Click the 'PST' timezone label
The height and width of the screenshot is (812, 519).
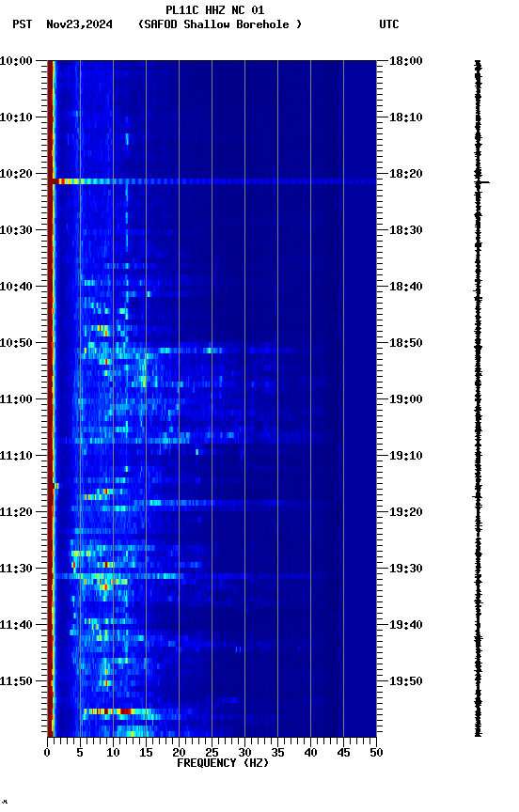(x=23, y=24)
